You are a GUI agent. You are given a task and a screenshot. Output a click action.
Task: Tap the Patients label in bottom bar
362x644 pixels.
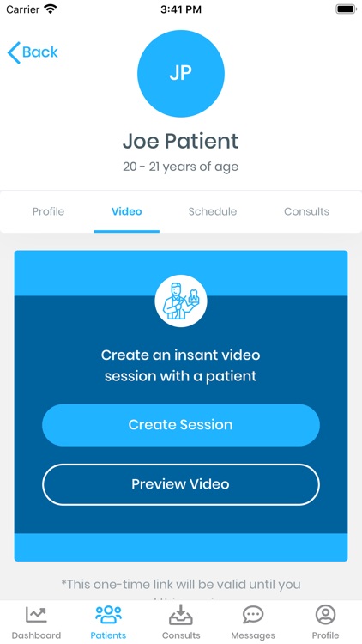pos(108,635)
